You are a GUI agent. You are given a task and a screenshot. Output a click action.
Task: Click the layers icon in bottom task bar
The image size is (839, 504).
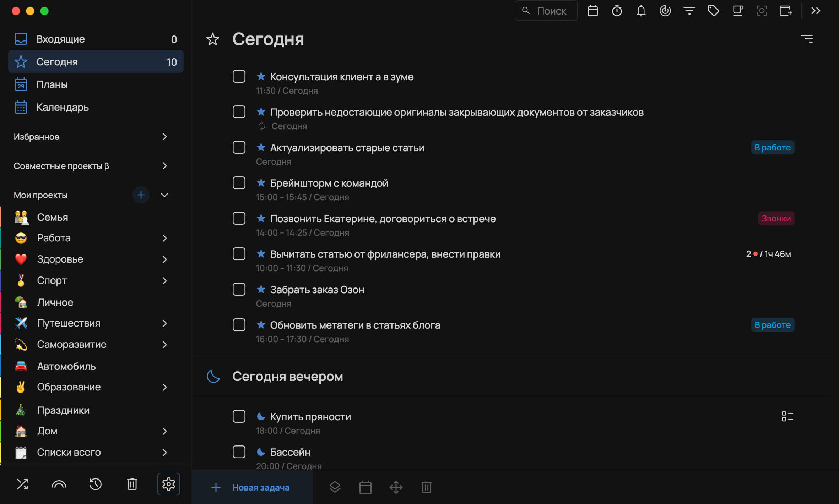point(335,487)
